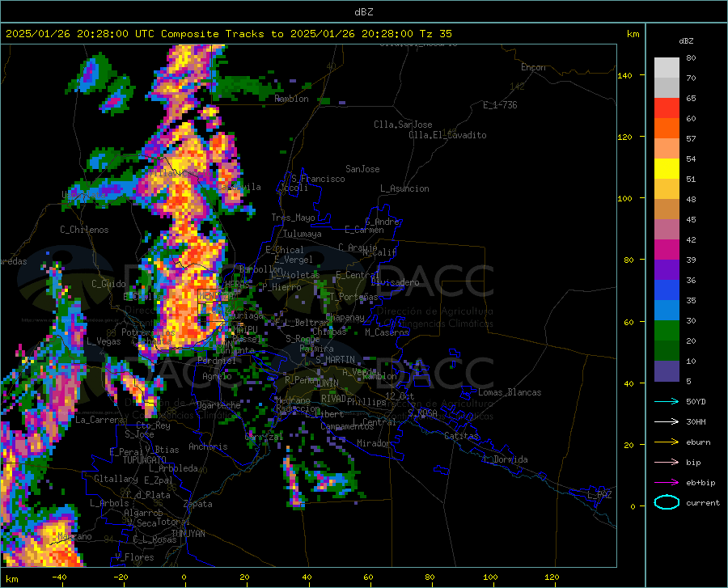Screen dimensions: 728x588
Task: Click the white 30HM arrow icon
Action: [x=667, y=422]
